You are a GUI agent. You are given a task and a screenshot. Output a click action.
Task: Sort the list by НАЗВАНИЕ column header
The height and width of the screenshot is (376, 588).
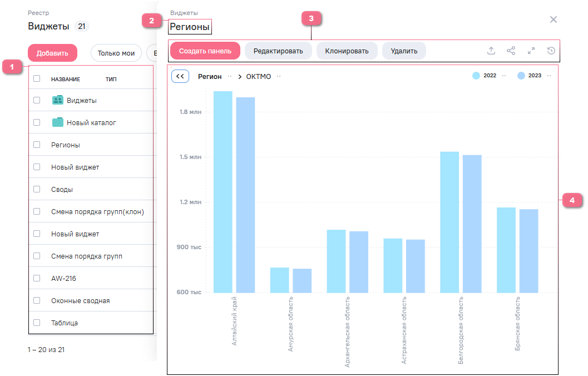66,79
